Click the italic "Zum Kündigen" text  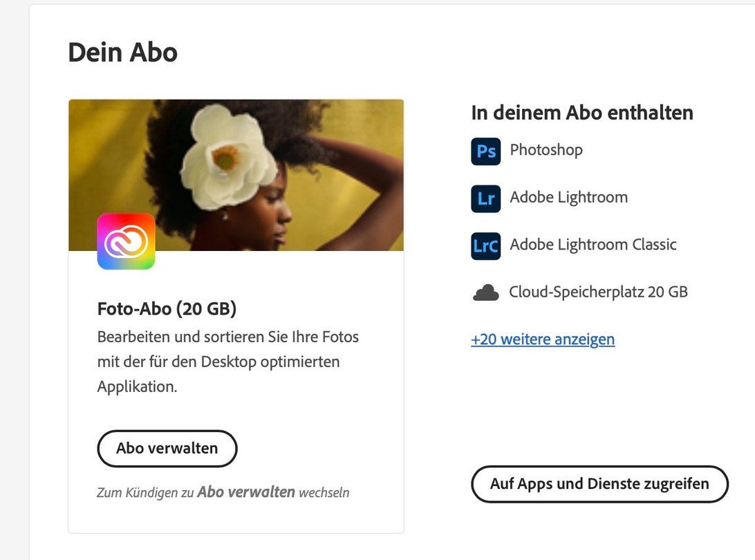(x=137, y=493)
